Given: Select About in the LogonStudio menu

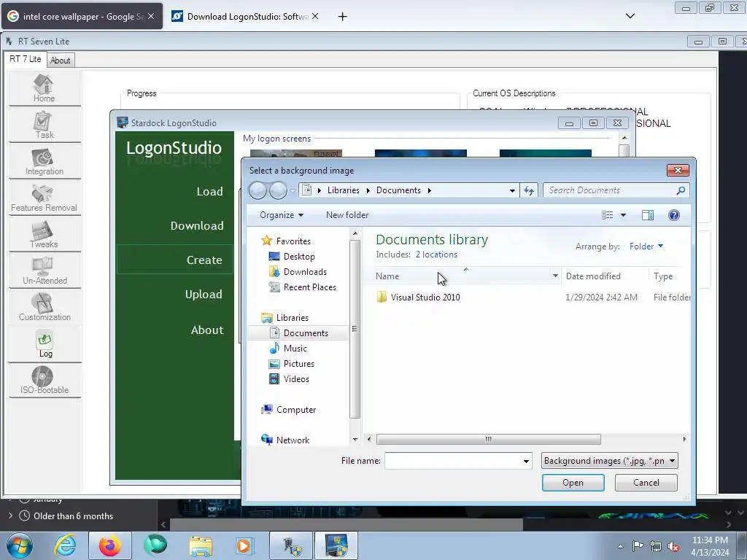Looking at the screenshot, I should [206, 330].
